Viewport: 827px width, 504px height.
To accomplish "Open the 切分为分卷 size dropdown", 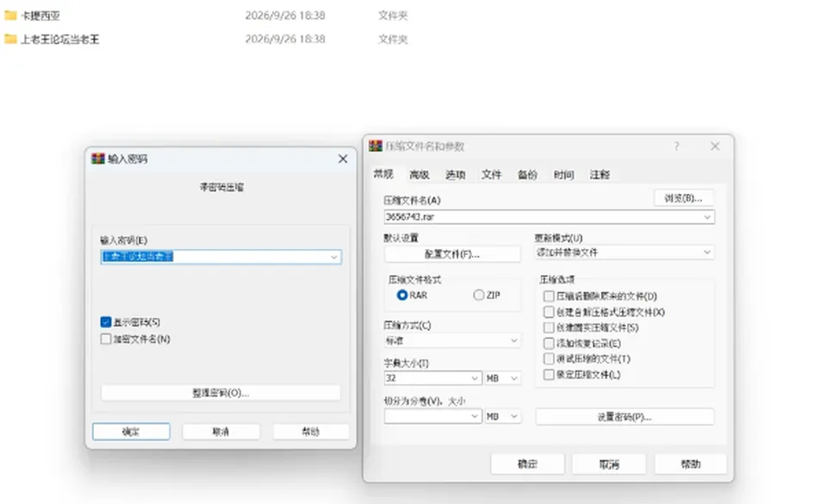I will (x=474, y=416).
